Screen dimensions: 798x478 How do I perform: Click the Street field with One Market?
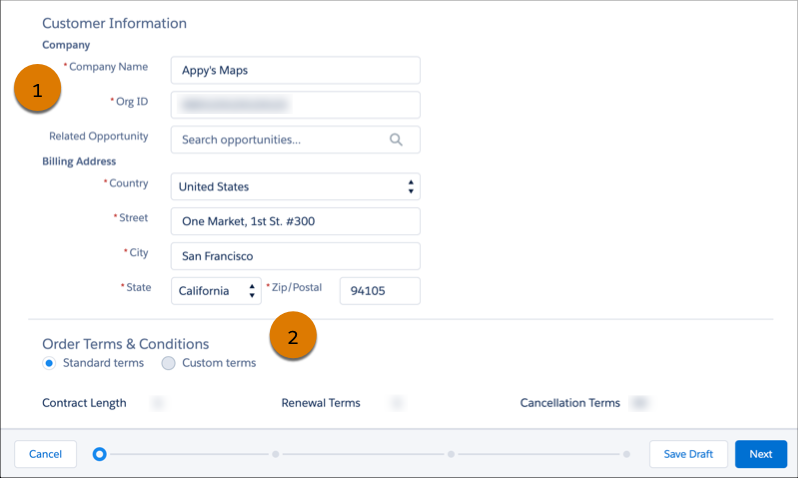pyautogui.click(x=296, y=221)
